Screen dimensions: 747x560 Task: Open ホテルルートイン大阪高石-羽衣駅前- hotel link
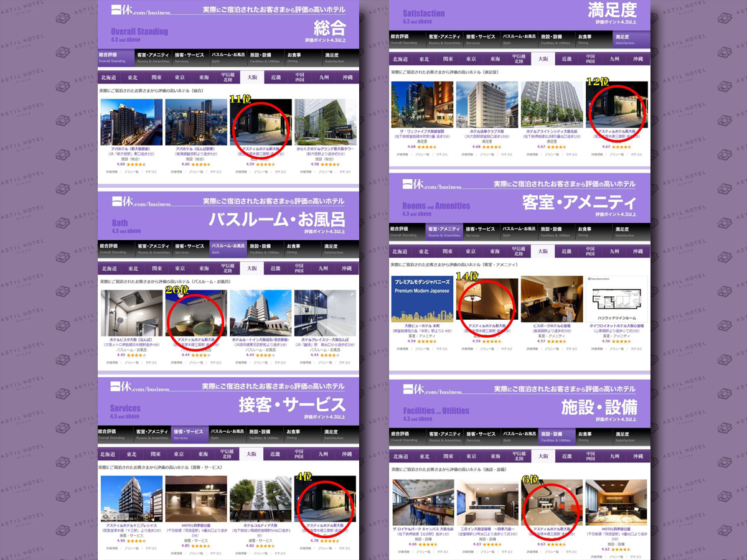pyautogui.click(x=261, y=340)
